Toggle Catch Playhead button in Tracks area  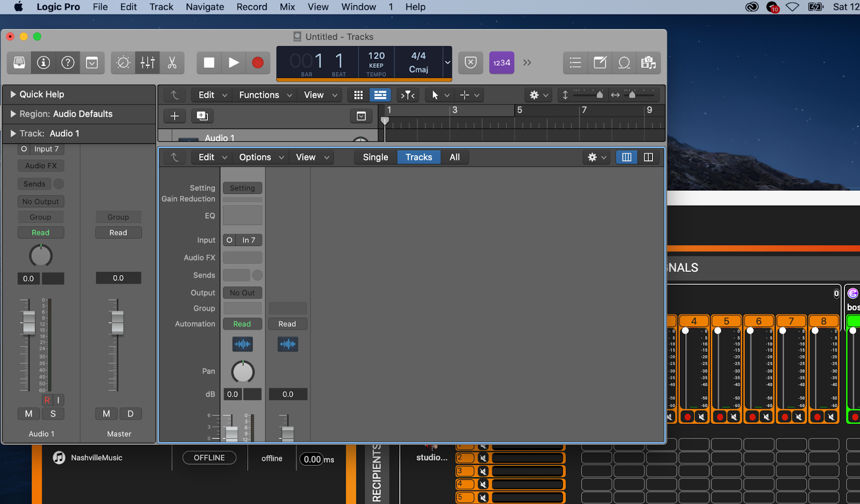point(408,95)
